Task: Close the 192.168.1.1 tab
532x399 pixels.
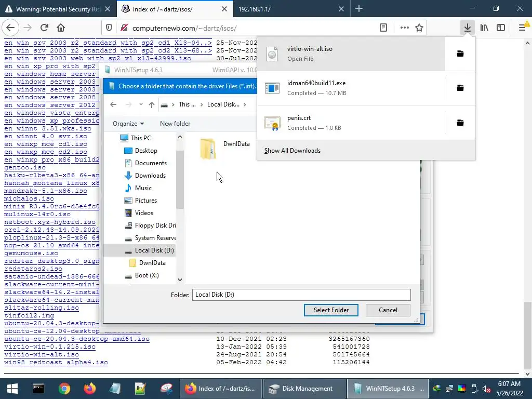Action: (341, 9)
